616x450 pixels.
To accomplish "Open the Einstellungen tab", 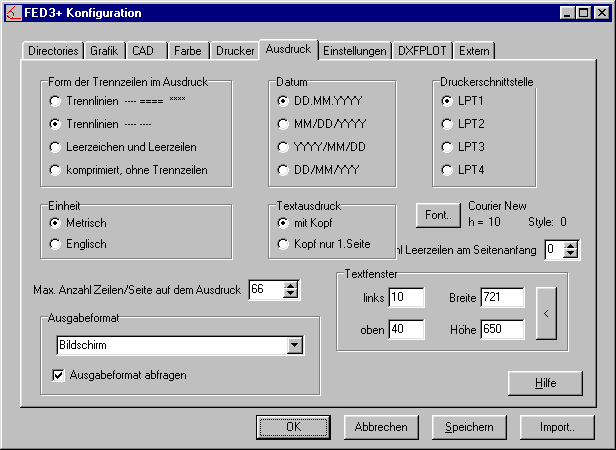I will point(355,50).
